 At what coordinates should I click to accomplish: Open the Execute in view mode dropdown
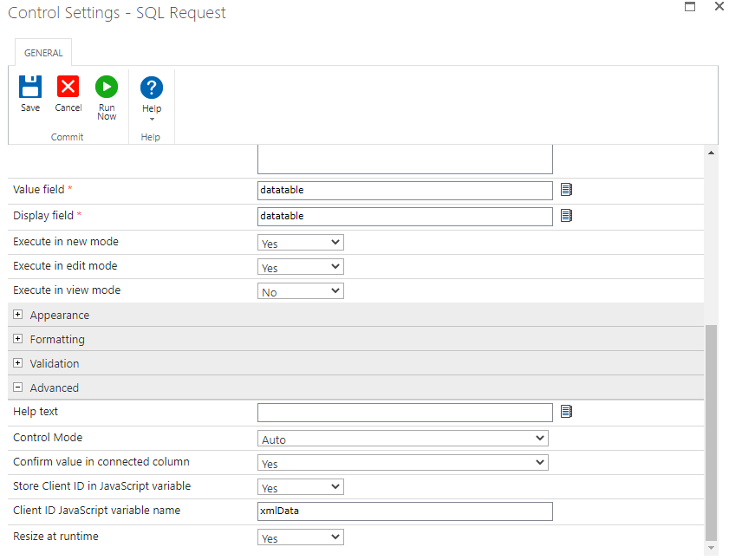(300, 291)
